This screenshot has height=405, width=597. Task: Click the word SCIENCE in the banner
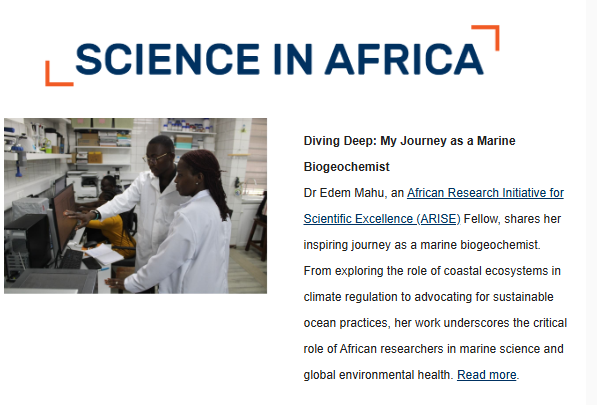(x=168, y=59)
